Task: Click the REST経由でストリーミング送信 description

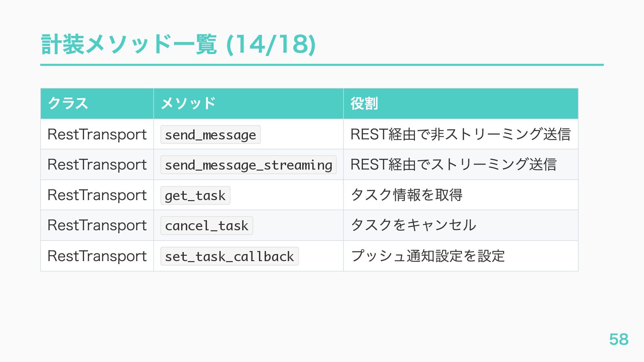Action: (x=453, y=165)
